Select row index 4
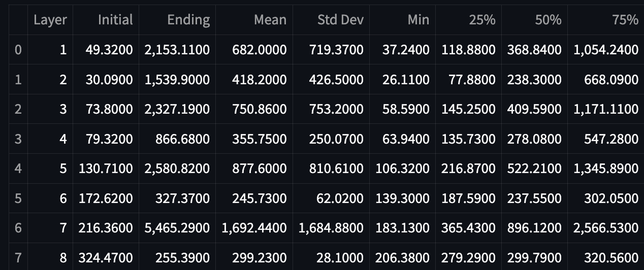Image resolution: width=644 pixels, height=270 pixels. pos(18,168)
